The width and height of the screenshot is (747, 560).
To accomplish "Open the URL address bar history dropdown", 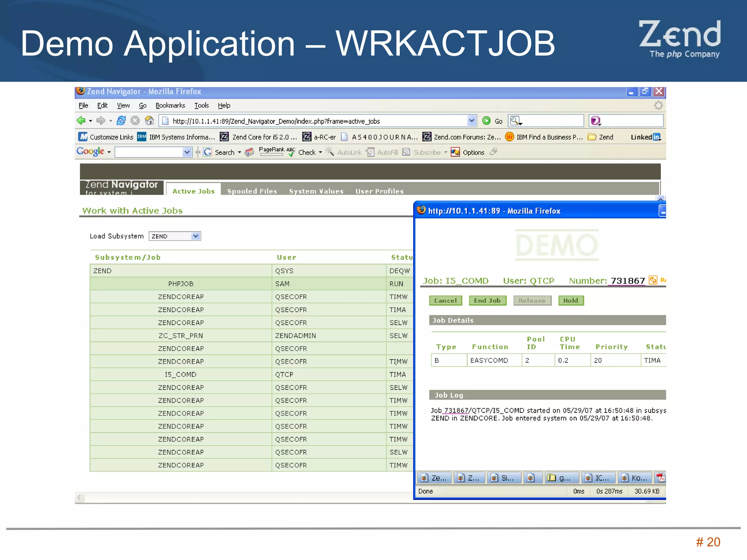I will [x=472, y=121].
